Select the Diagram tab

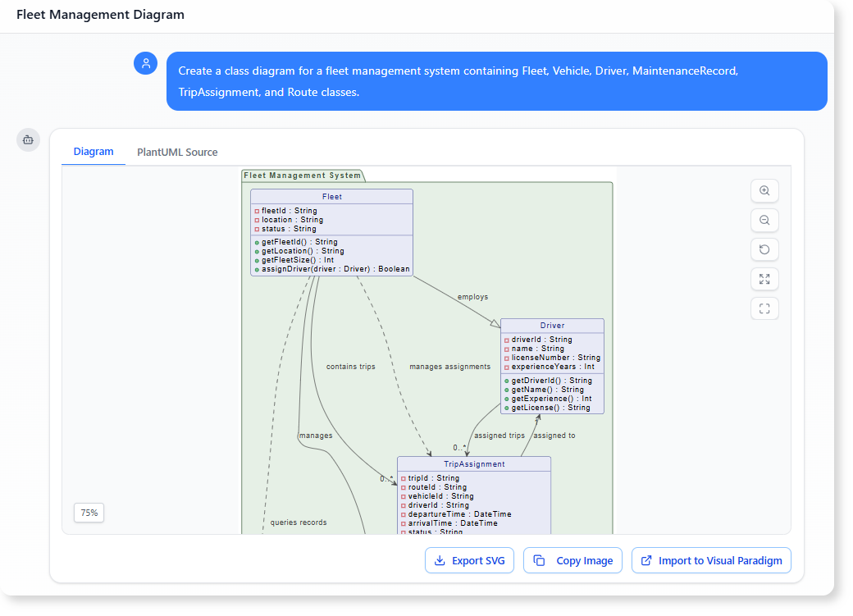tap(94, 152)
